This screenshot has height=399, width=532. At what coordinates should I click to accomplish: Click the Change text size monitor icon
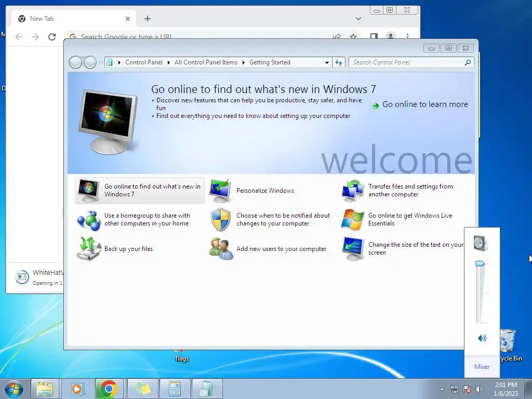click(353, 249)
